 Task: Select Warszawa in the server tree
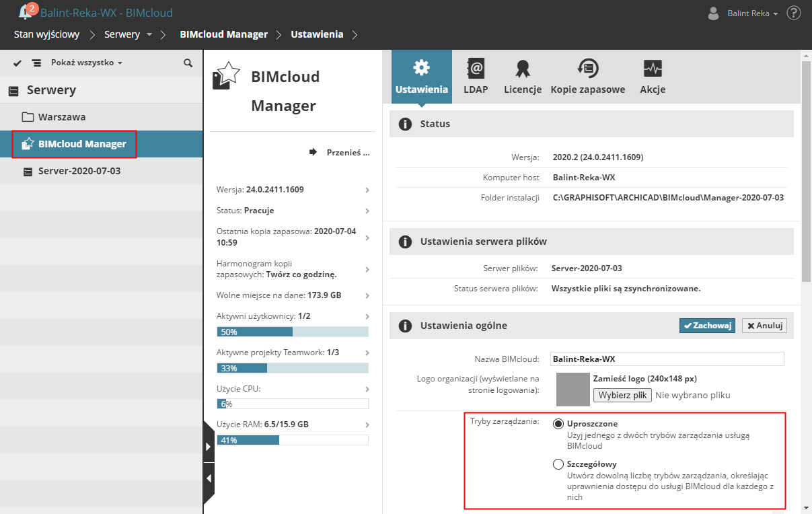click(x=101, y=117)
